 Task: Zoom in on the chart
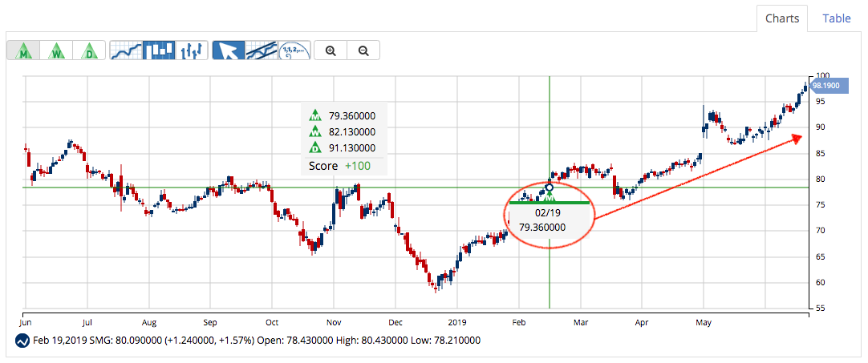click(331, 50)
